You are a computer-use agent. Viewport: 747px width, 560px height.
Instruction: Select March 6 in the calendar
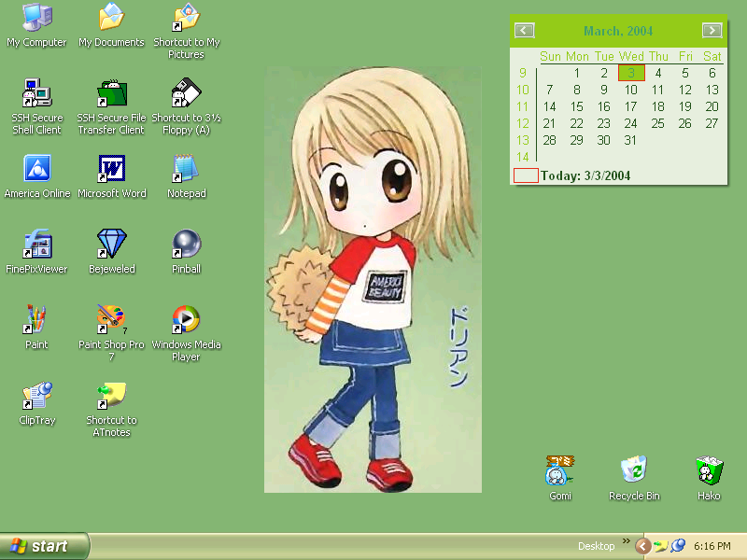(x=712, y=73)
